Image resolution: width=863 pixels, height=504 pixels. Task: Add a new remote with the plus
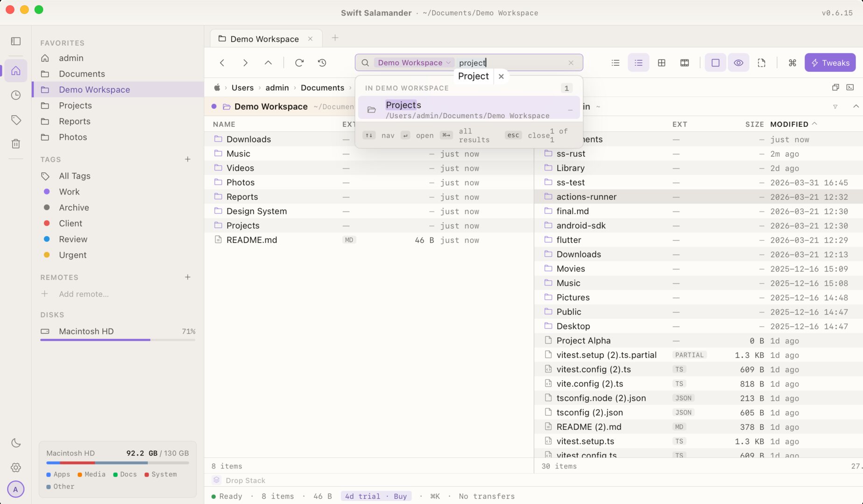tap(188, 277)
